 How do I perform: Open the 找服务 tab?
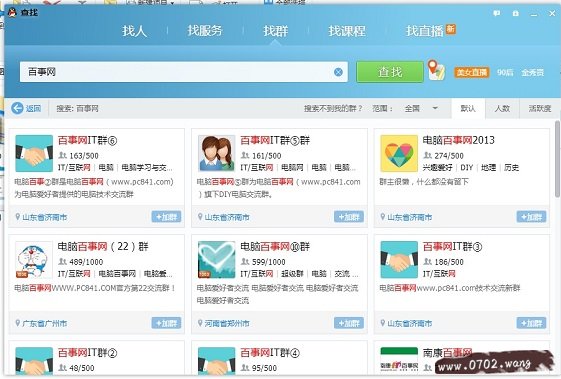[205, 31]
